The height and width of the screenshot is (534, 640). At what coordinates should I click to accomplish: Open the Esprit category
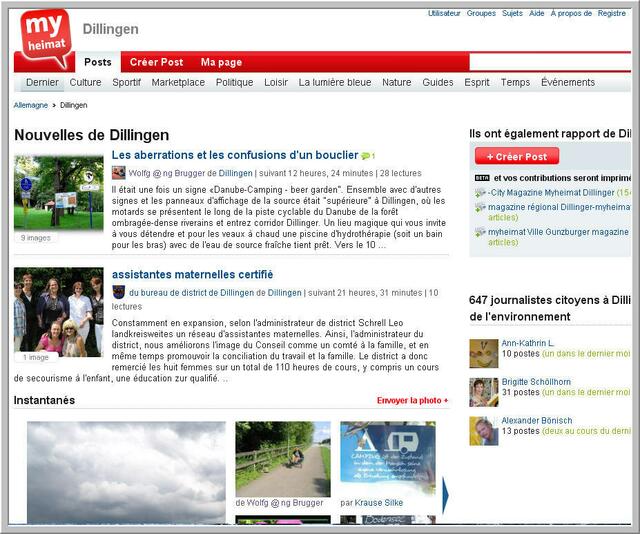(477, 82)
